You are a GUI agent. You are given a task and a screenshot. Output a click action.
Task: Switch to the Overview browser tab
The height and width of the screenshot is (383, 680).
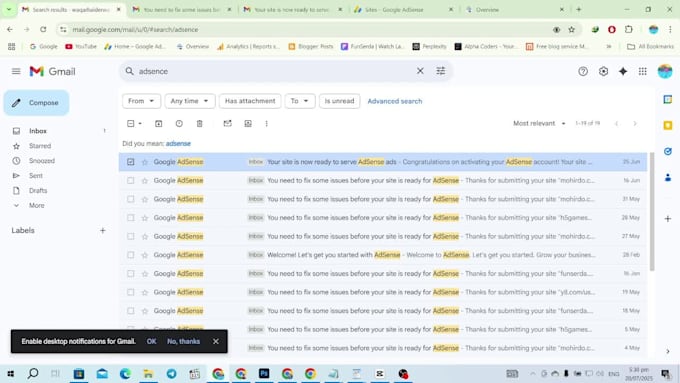pos(514,10)
